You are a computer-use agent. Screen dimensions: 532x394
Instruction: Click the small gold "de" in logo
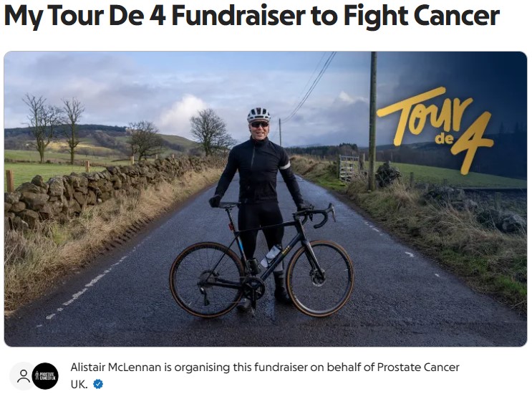click(x=444, y=139)
